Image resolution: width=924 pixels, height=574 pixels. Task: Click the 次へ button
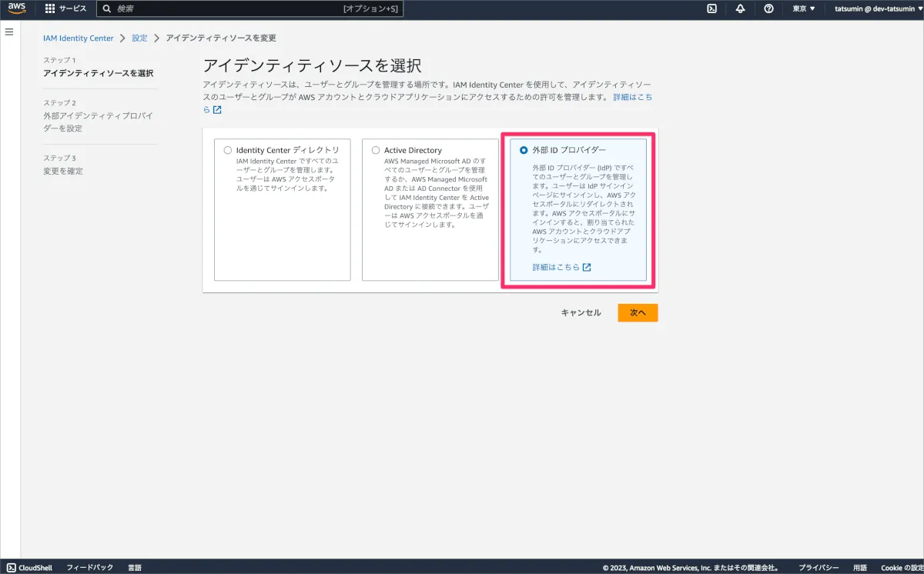(x=637, y=312)
